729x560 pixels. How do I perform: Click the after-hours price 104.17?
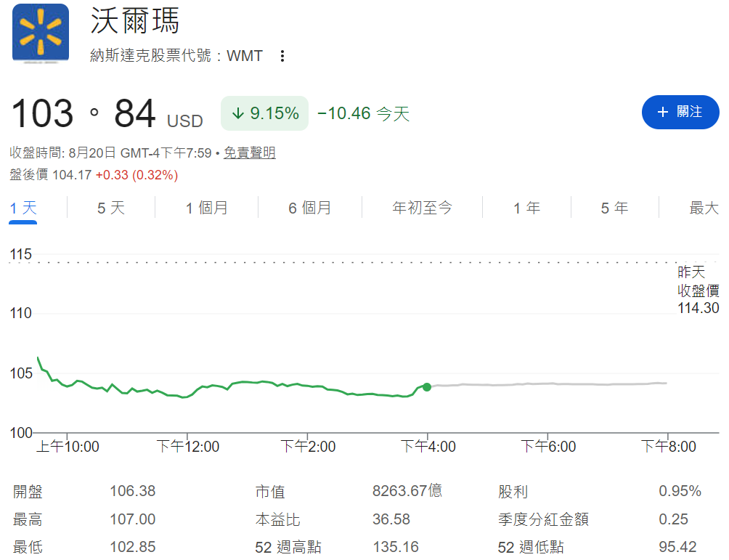(x=72, y=175)
